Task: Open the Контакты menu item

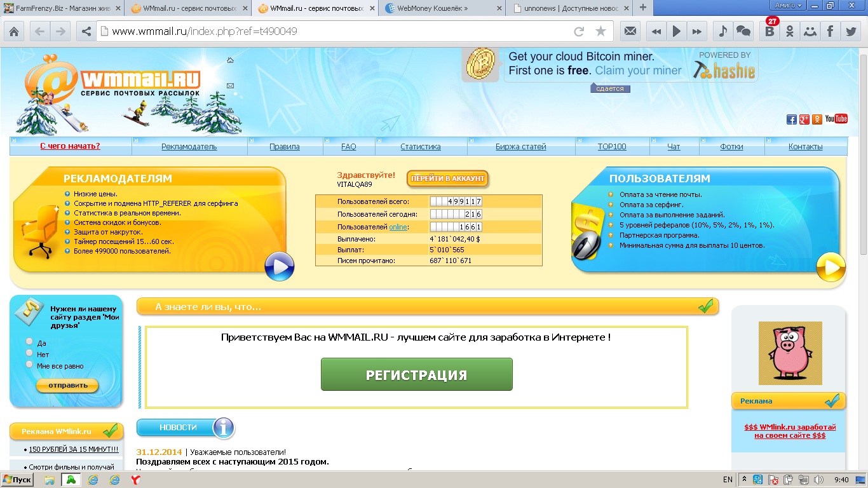Action: click(805, 147)
